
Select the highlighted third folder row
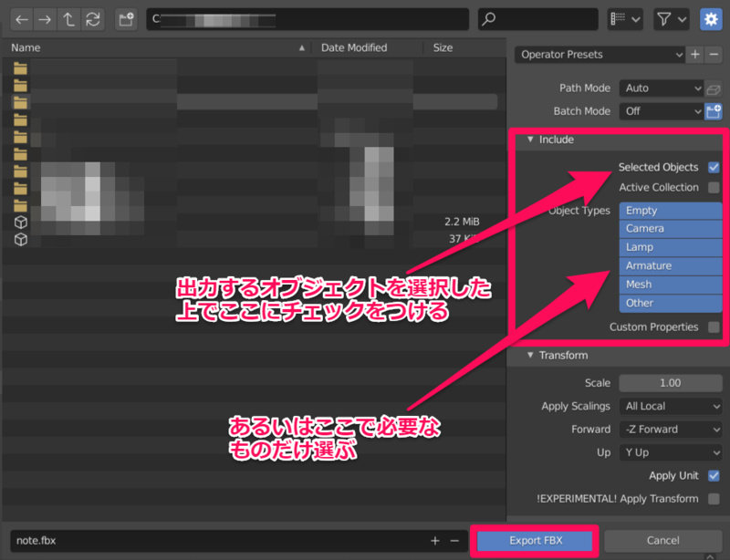point(255,102)
